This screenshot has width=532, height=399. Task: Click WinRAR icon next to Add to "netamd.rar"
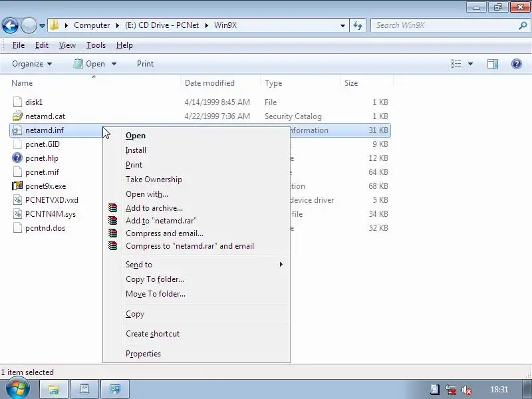point(112,221)
